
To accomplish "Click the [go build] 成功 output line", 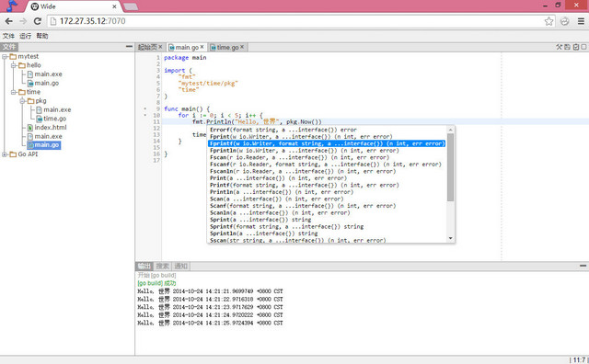I will (x=156, y=283).
